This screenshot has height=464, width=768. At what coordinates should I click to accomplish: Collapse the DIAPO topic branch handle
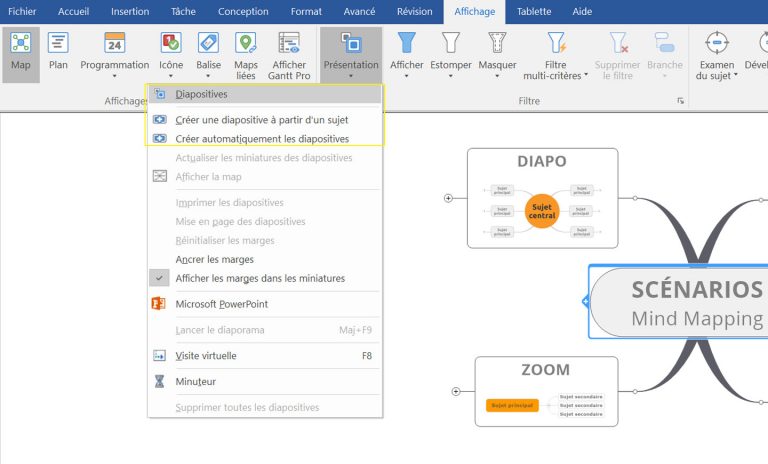click(x=448, y=198)
